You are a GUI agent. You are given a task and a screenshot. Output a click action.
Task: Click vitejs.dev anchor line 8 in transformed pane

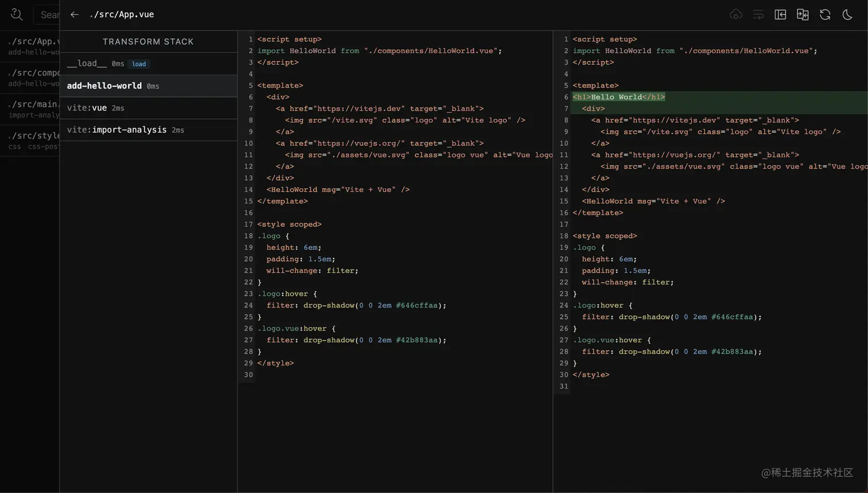[x=695, y=120]
